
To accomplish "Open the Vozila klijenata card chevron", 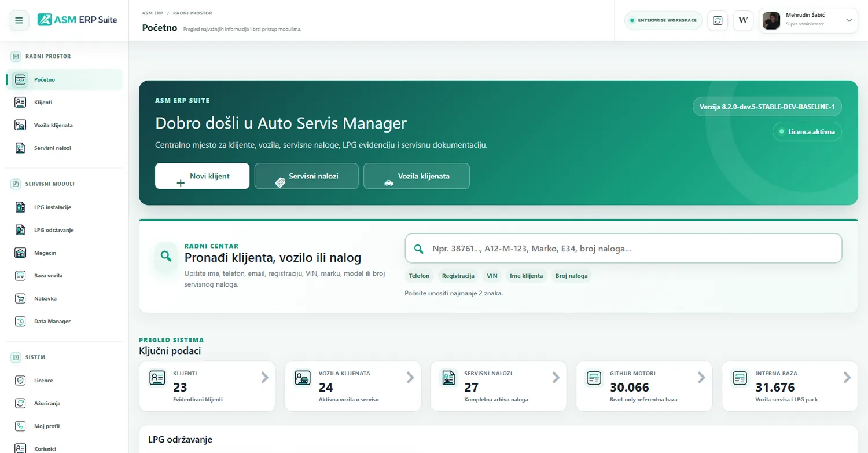I will [410, 378].
